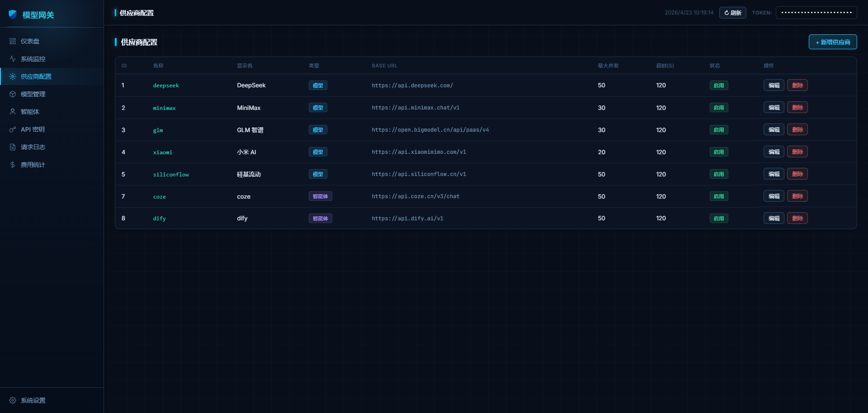Open 请求日志 from the sidebar
Screen dimensions: 868x413
coord(52,147)
